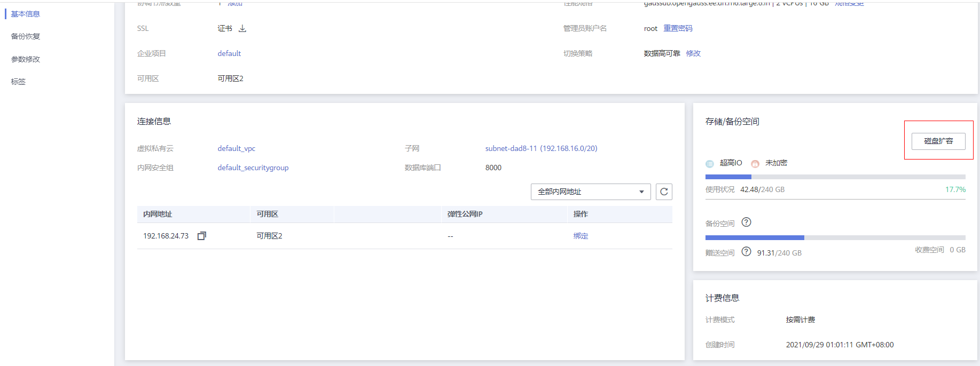
Task: Open the 备份恢复 sidebar tab
Action: coord(26,36)
